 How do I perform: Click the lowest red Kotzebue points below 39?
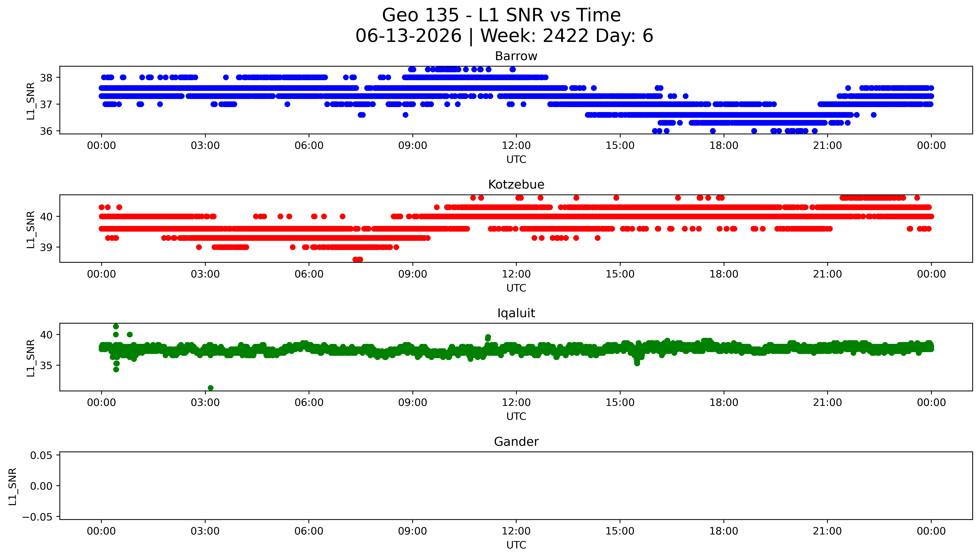pos(358,259)
